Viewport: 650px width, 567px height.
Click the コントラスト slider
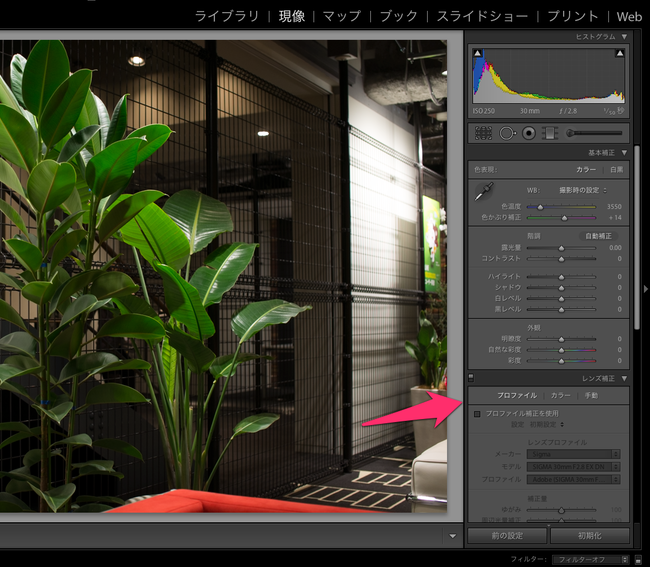click(x=561, y=259)
